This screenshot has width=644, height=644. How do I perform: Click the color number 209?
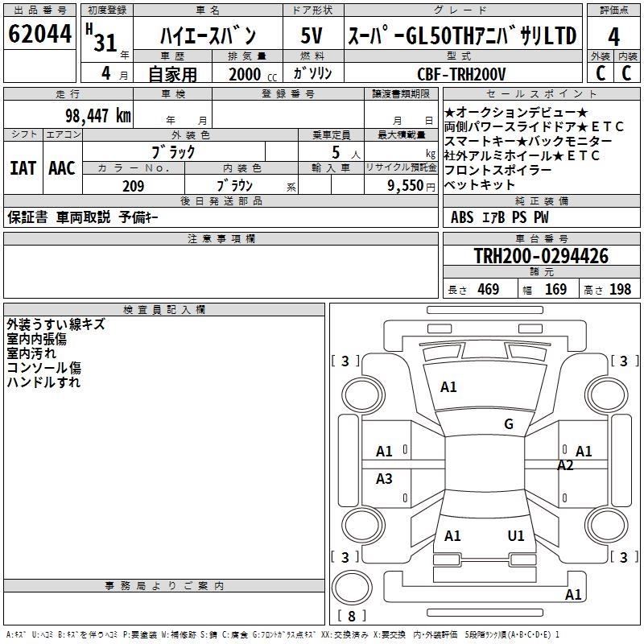pyautogui.click(x=133, y=186)
